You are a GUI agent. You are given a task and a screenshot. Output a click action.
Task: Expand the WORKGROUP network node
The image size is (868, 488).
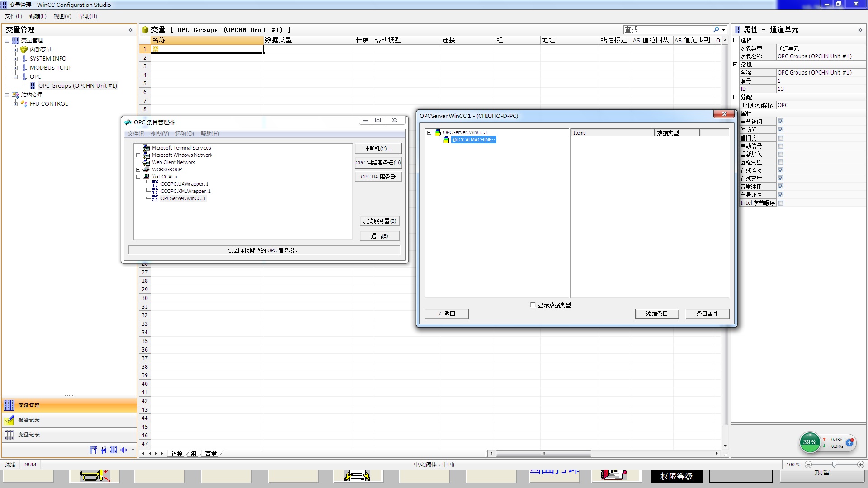[138, 170]
